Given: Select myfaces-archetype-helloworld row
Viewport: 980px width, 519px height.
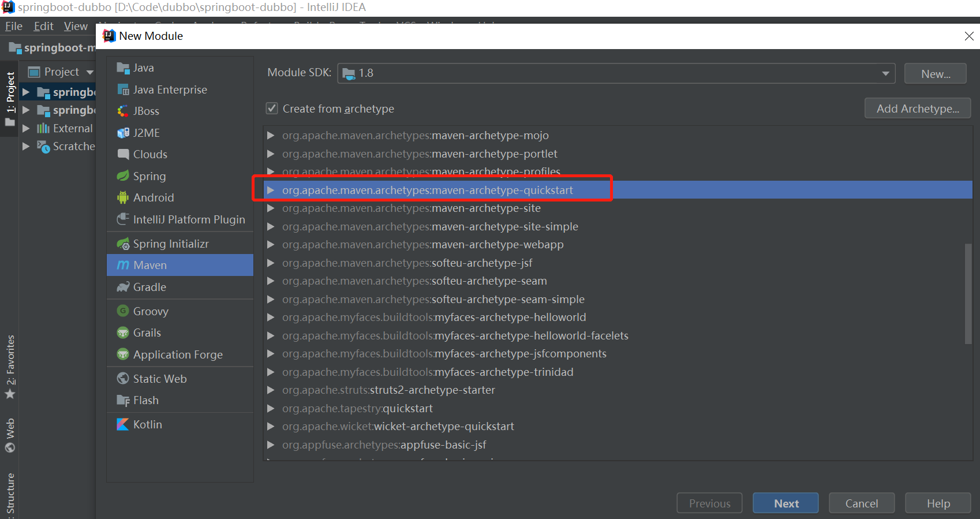Looking at the screenshot, I should click(618, 318).
